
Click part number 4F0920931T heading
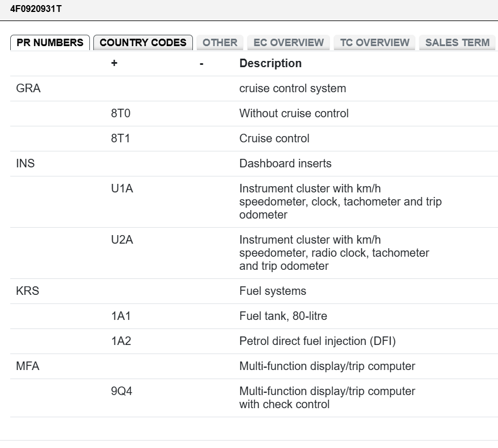(x=36, y=9)
